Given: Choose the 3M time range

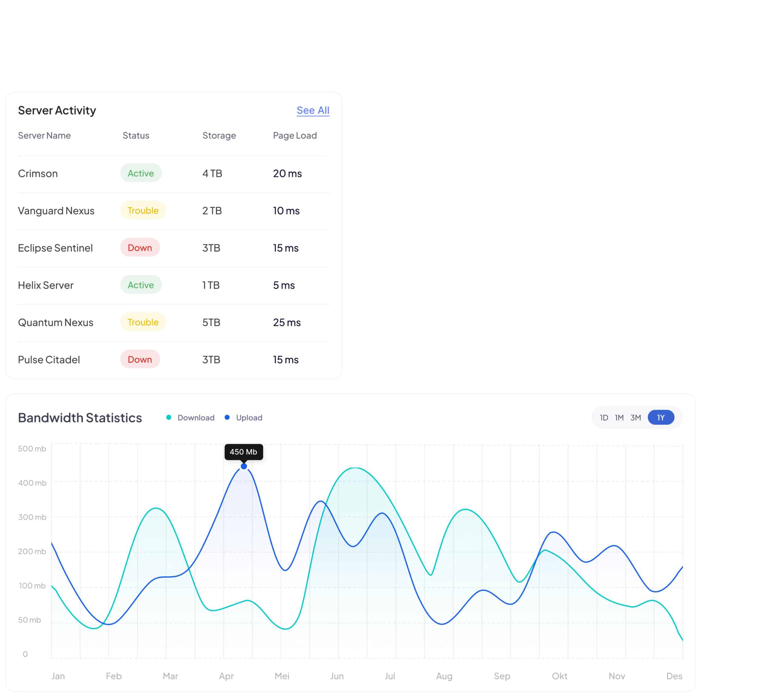Looking at the screenshot, I should point(635,418).
